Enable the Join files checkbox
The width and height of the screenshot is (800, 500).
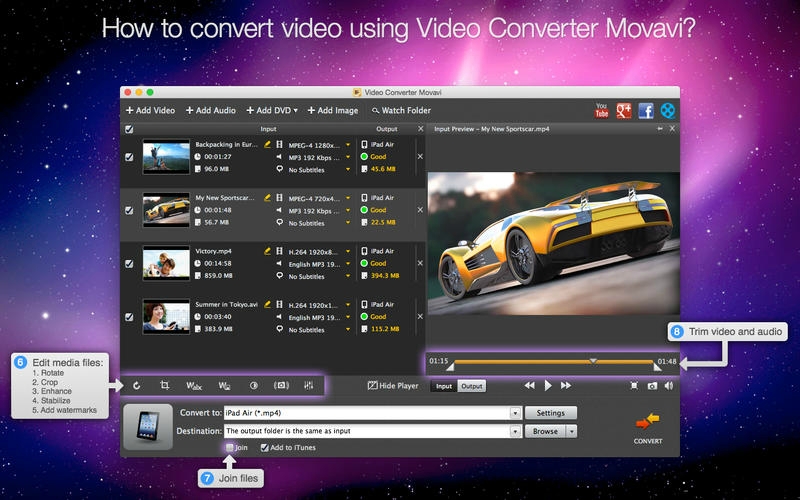(x=230, y=447)
